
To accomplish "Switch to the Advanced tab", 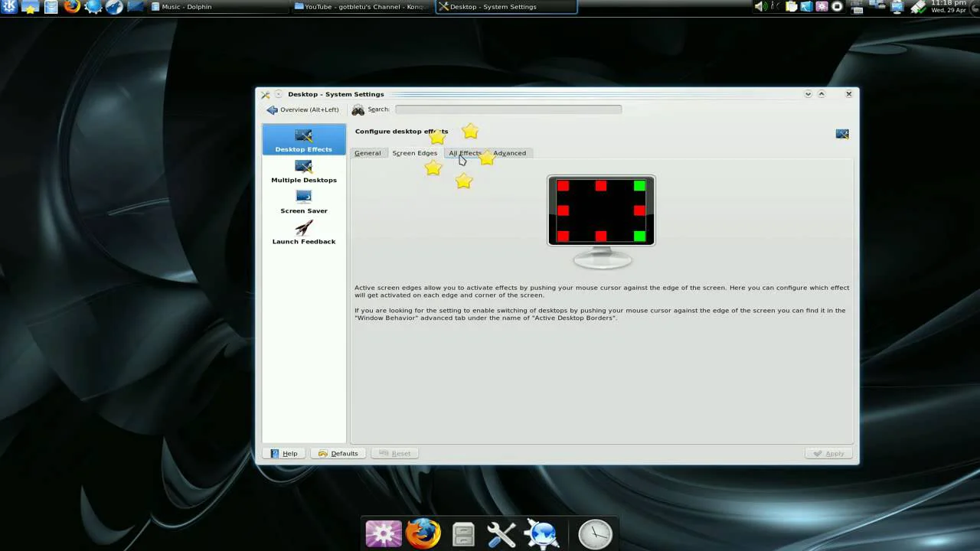I will pyautogui.click(x=510, y=153).
